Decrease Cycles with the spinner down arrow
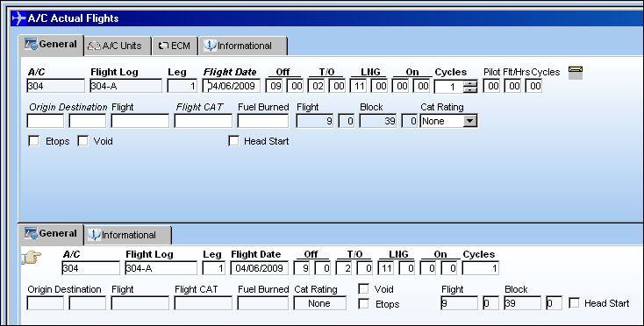The height and width of the screenshot is (326, 644). tap(470, 89)
